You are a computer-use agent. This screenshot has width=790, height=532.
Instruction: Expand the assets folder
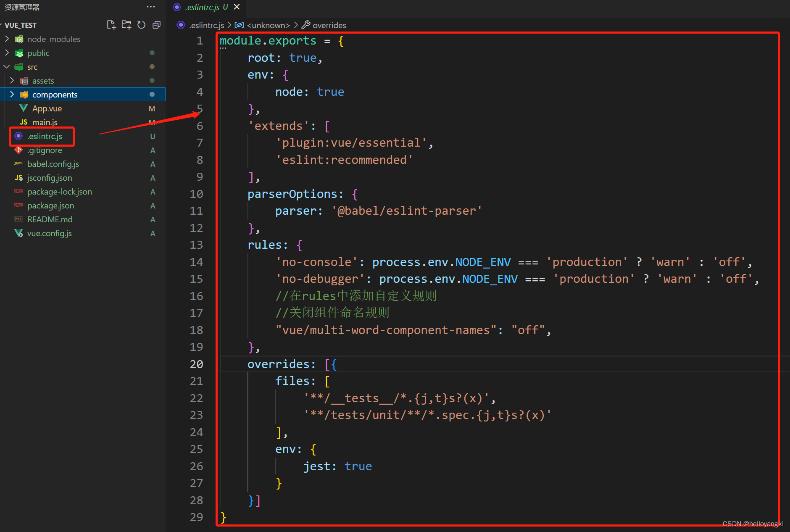point(12,80)
